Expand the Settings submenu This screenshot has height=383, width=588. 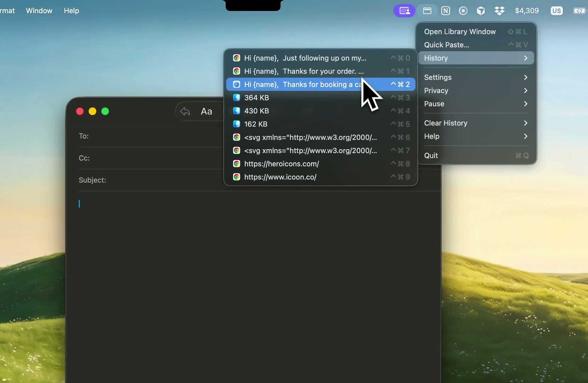click(x=476, y=77)
